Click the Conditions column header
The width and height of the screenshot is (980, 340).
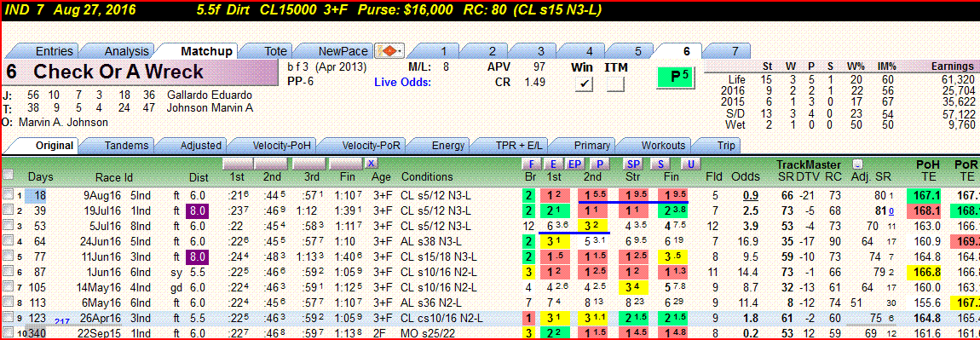click(427, 177)
